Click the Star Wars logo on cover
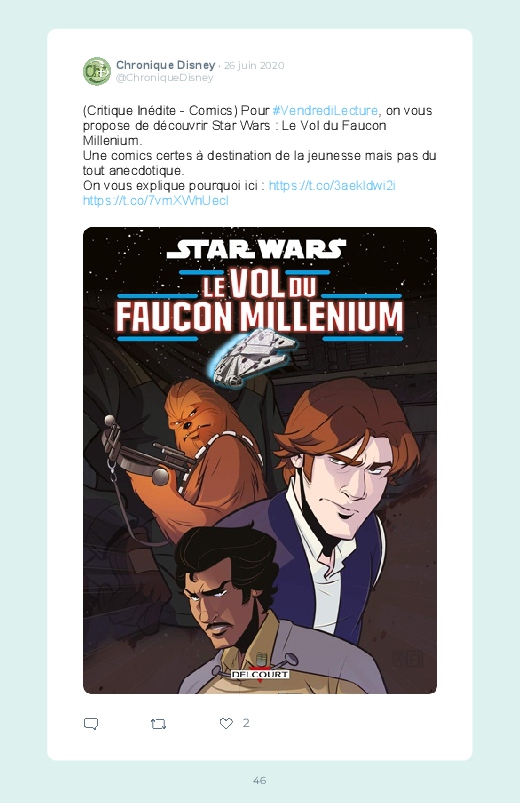 coord(257,249)
